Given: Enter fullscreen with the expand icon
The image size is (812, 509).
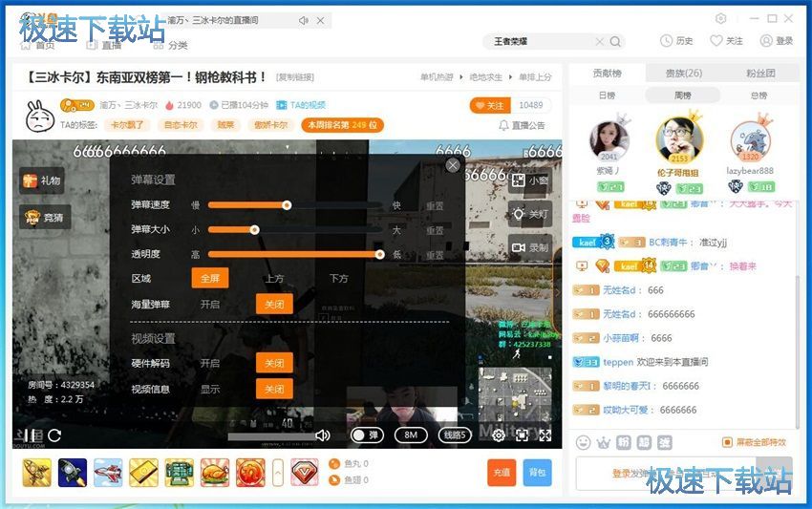Looking at the screenshot, I should coord(545,435).
